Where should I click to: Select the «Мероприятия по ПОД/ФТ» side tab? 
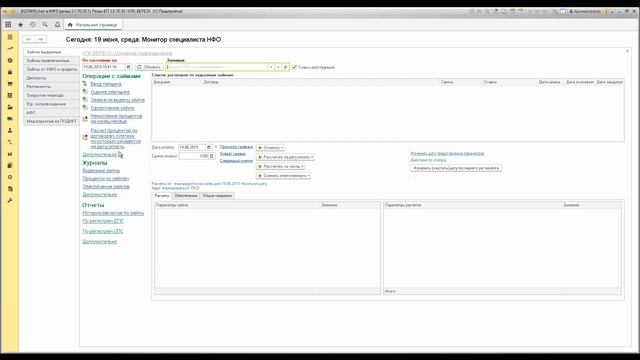pos(51,121)
